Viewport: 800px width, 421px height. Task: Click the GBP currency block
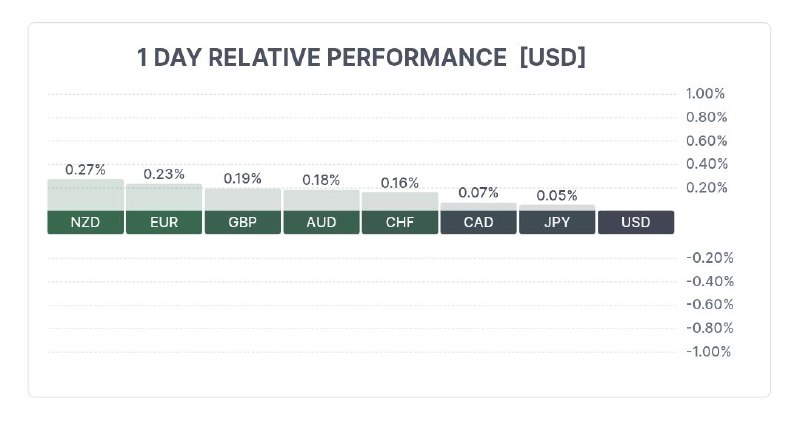coord(243,222)
